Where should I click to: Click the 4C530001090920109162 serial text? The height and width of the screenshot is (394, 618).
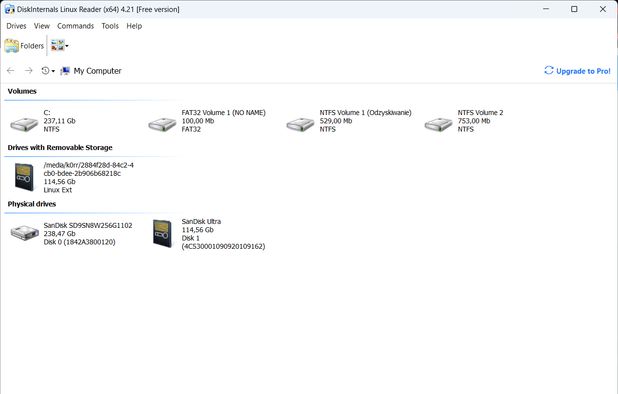pyautogui.click(x=223, y=246)
